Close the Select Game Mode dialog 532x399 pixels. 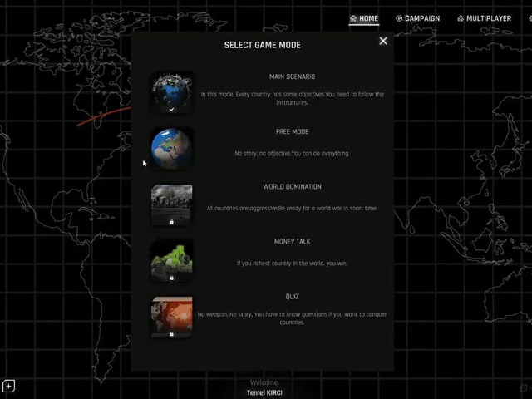pyautogui.click(x=383, y=41)
